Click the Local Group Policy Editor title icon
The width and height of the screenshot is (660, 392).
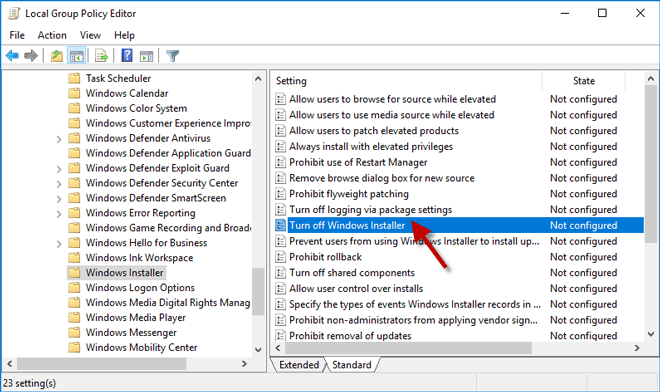coord(14,13)
